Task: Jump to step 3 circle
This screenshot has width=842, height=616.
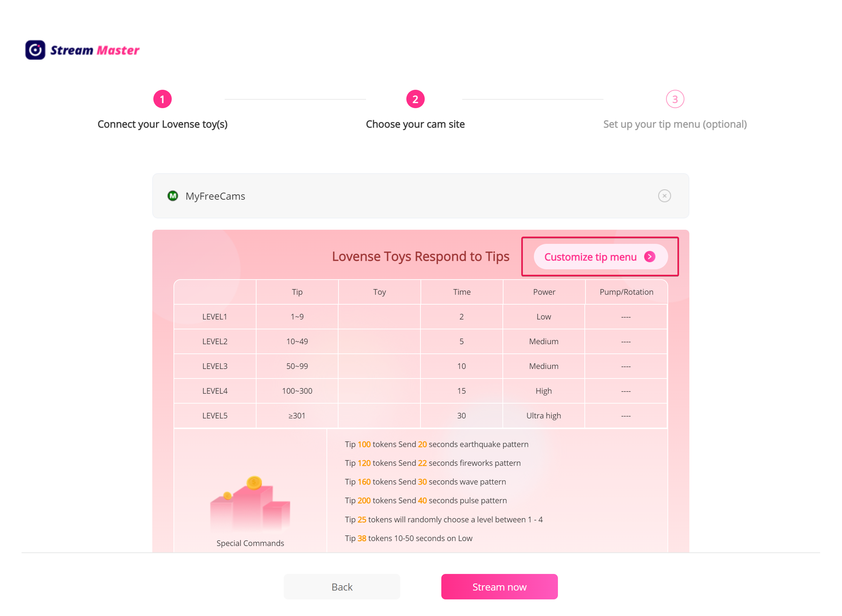Action: tap(675, 99)
